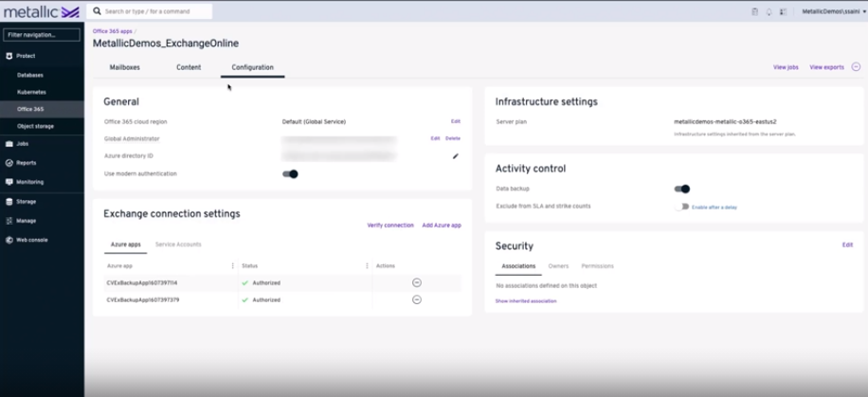Switch to Service Accounts tab
The width and height of the screenshot is (868, 397).
point(178,244)
